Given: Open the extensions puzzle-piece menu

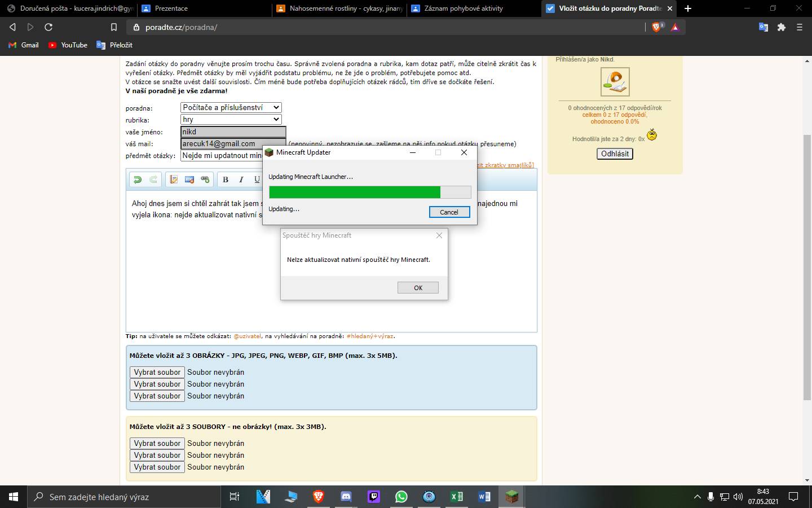Looking at the screenshot, I should click(782, 27).
